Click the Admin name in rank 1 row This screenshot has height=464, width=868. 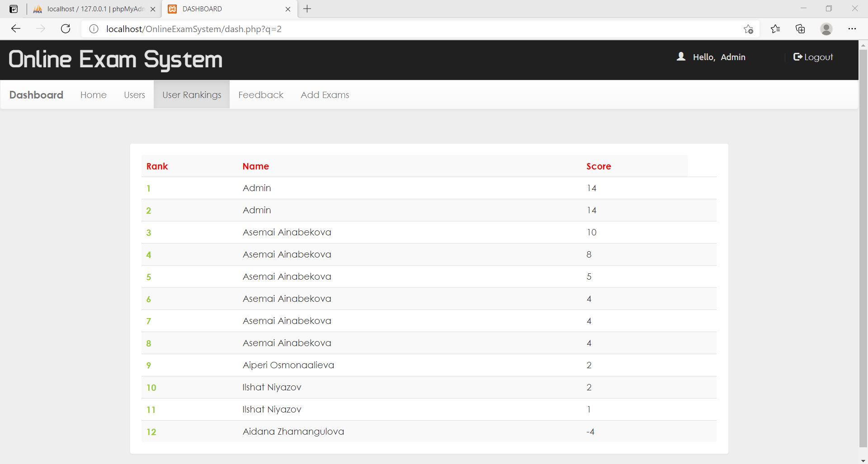click(x=257, y=188)
